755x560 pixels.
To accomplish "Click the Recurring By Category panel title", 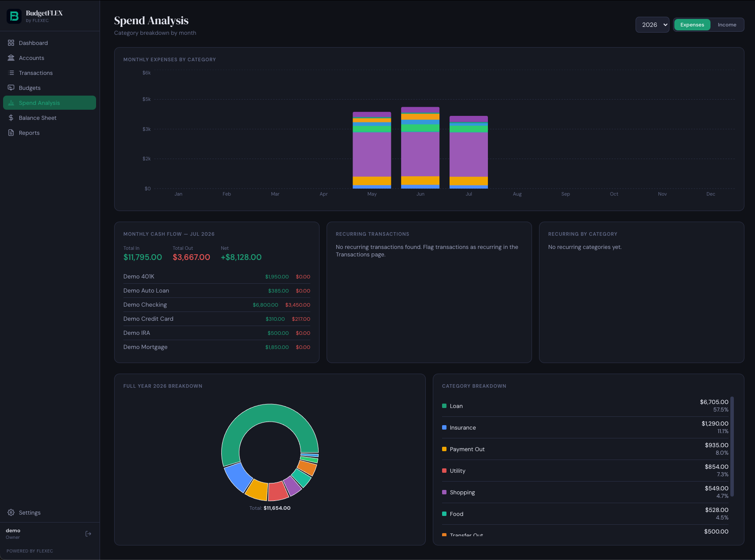I will tap(583, 234).
